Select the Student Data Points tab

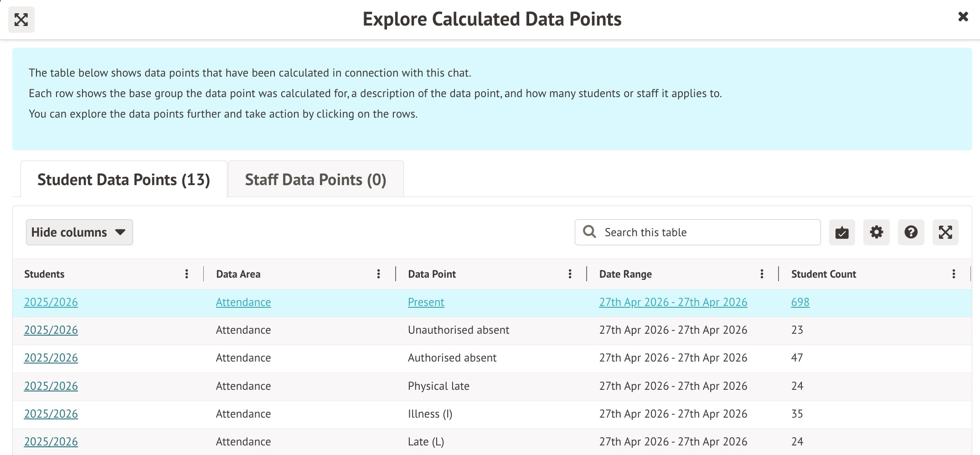pos(124,180)
